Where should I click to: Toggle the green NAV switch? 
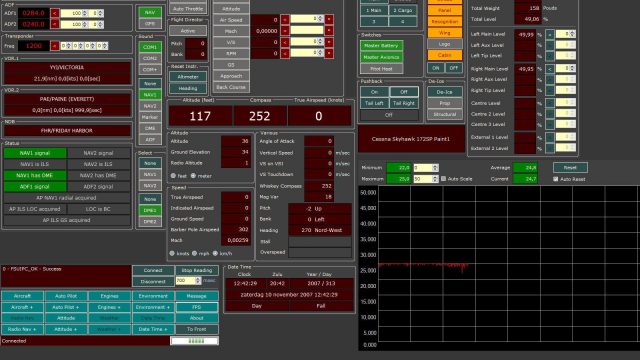[150, 13]
